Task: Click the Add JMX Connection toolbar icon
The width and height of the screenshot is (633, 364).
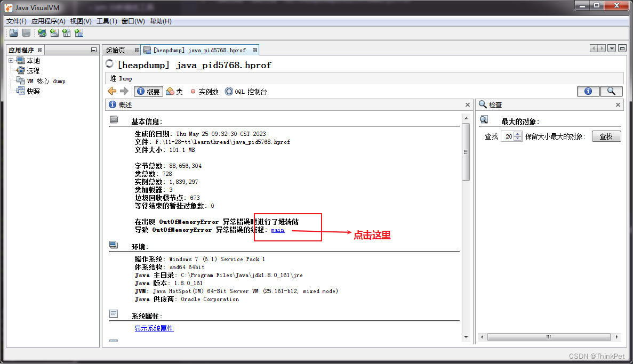Action: pos(54,33)
